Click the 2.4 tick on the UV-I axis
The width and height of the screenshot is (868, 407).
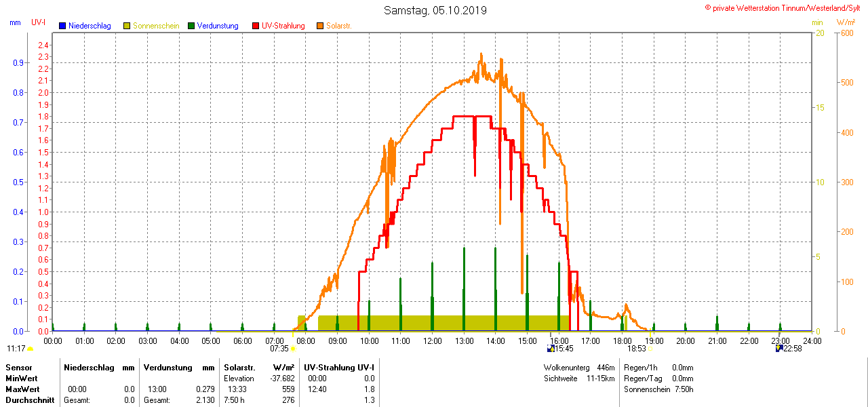[43, 45]
